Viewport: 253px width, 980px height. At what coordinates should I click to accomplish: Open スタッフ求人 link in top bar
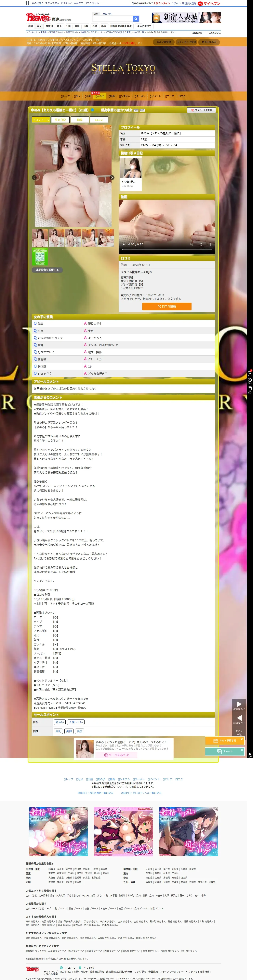52,3
